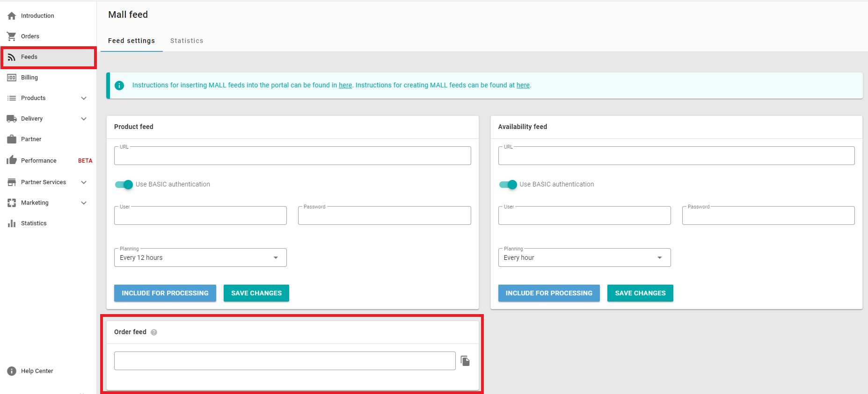
Task: Focus the Availability feed Password field
Action: (x=768, y=215)
